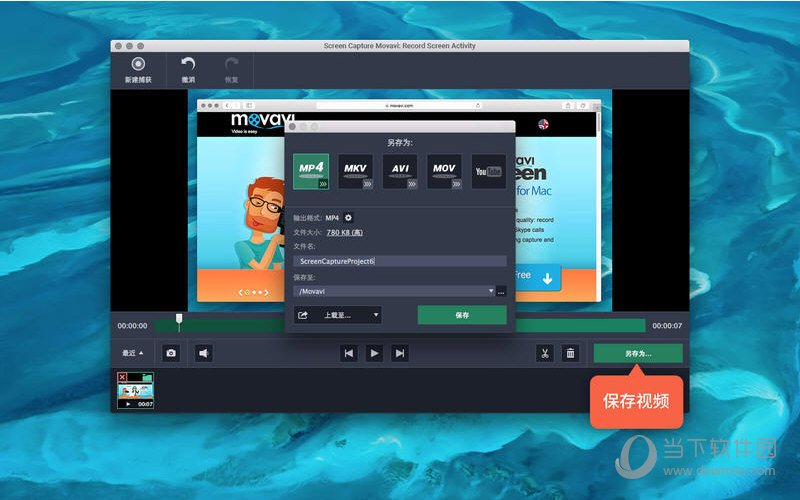Expand the 最近 recent files list

(x=133, y=353)
